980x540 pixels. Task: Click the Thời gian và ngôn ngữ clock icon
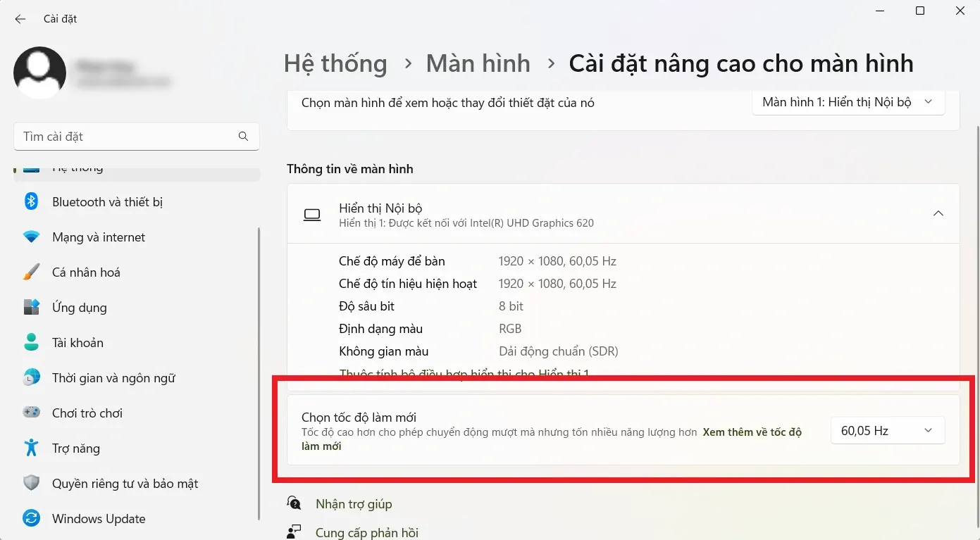(x=31, y=377)
